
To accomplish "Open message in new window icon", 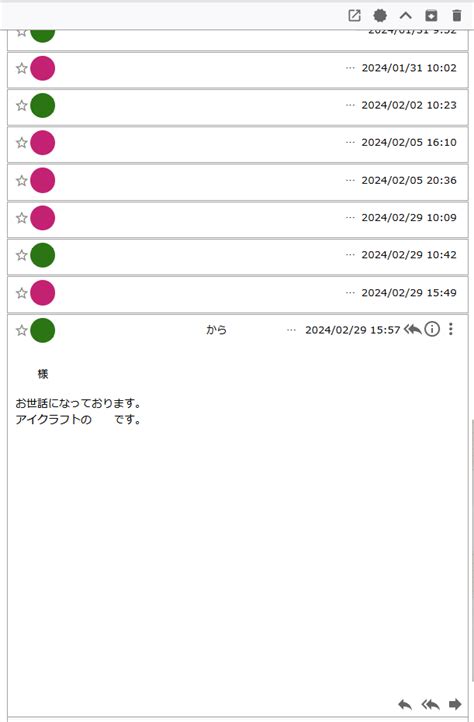I will (354, 16).
